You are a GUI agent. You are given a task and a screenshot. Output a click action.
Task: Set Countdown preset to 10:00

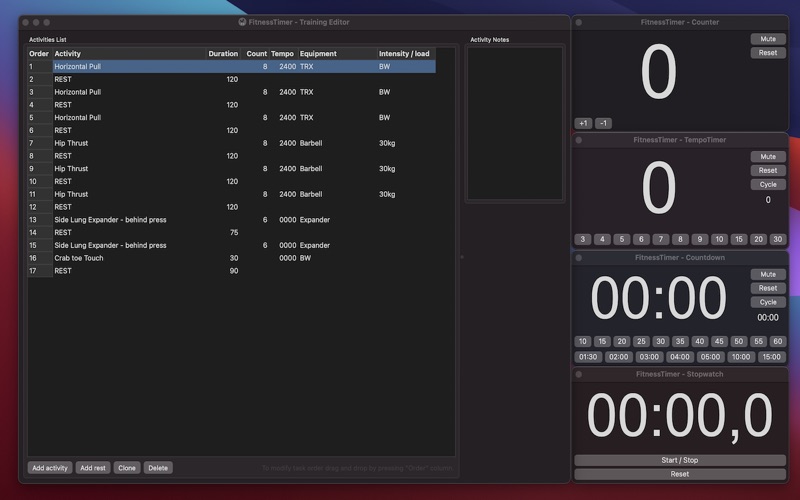coord(741,357)
